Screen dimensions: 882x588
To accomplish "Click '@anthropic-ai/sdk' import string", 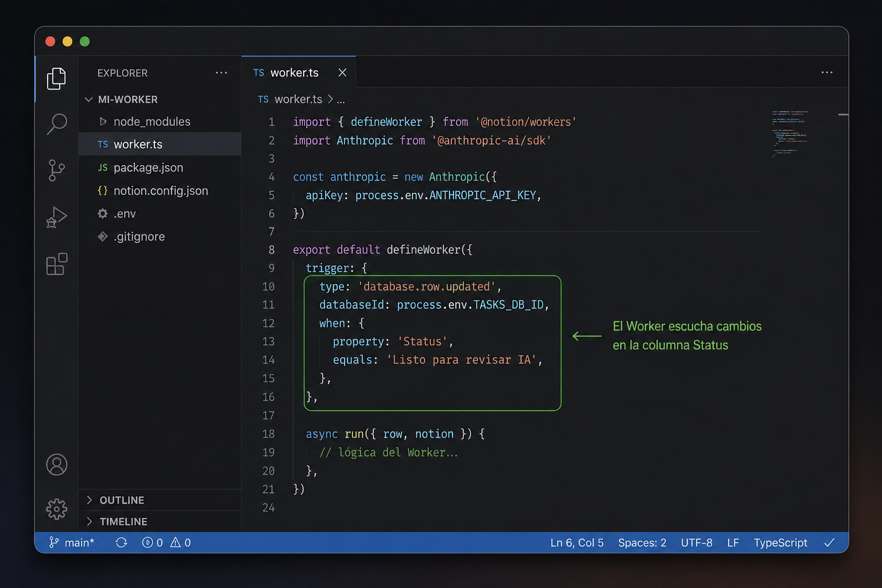I will (x=491, y=140).
